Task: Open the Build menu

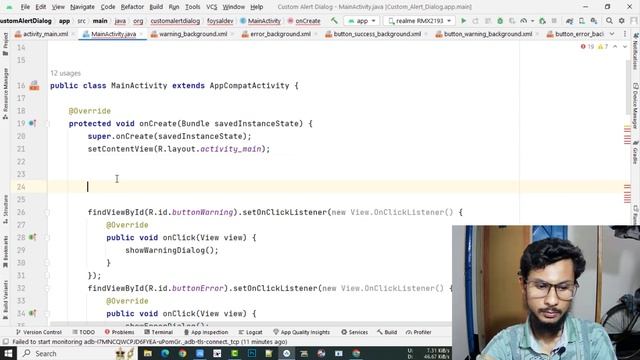Action: 156,7
